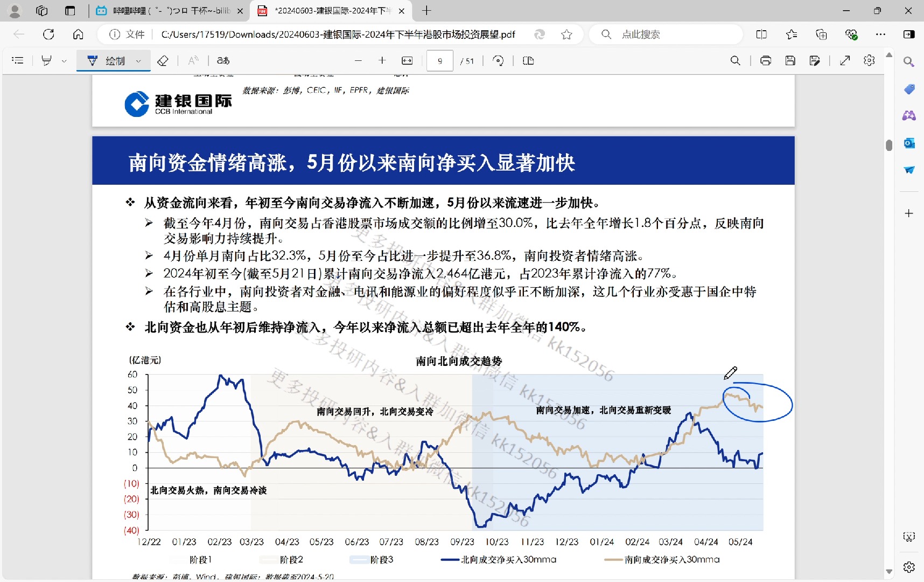Toggle the Draw (绘制) tool

[107, 60]
